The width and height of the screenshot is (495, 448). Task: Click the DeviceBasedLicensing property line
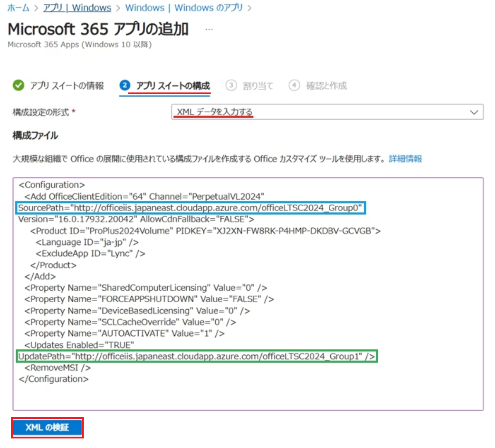coord(137,311)
